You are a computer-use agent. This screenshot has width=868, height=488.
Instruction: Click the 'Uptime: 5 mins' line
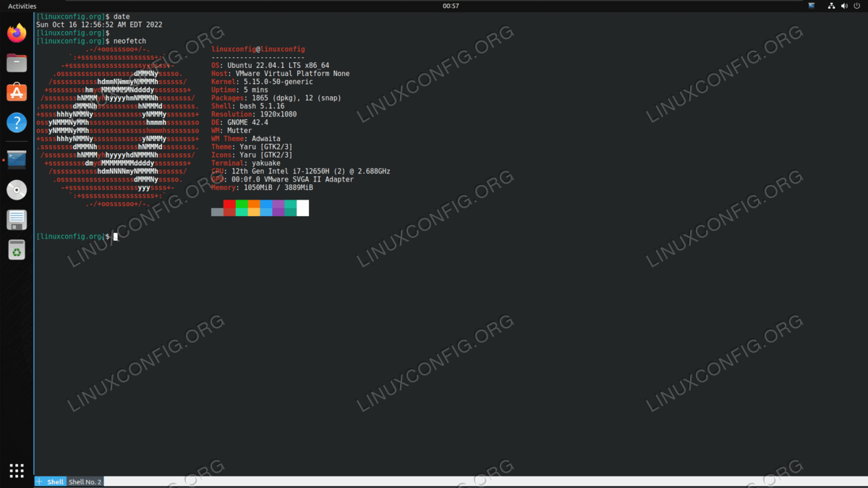[239, 90]
